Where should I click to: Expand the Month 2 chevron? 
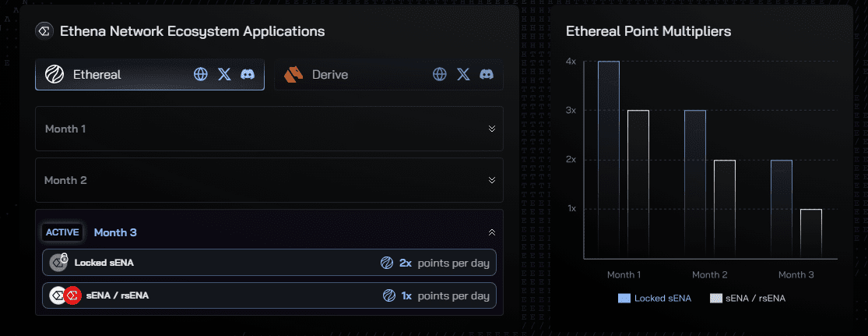[491, 180]
